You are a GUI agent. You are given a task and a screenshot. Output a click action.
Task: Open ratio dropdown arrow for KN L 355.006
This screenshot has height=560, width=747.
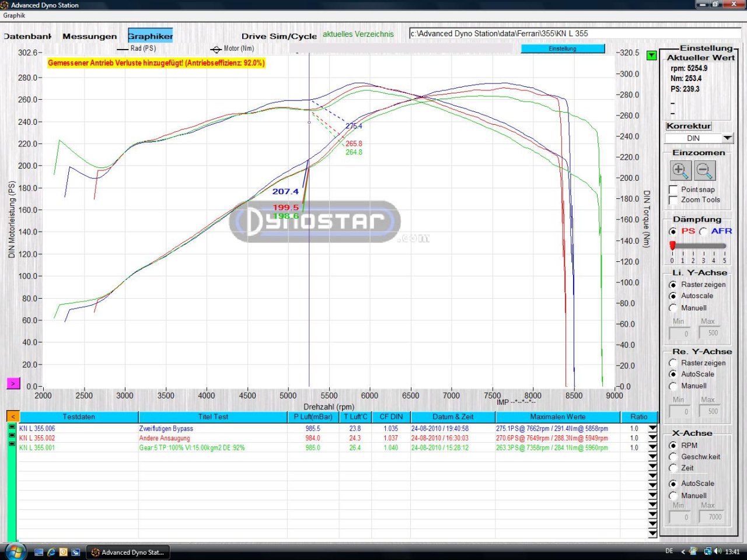click(x=652, y=429)
